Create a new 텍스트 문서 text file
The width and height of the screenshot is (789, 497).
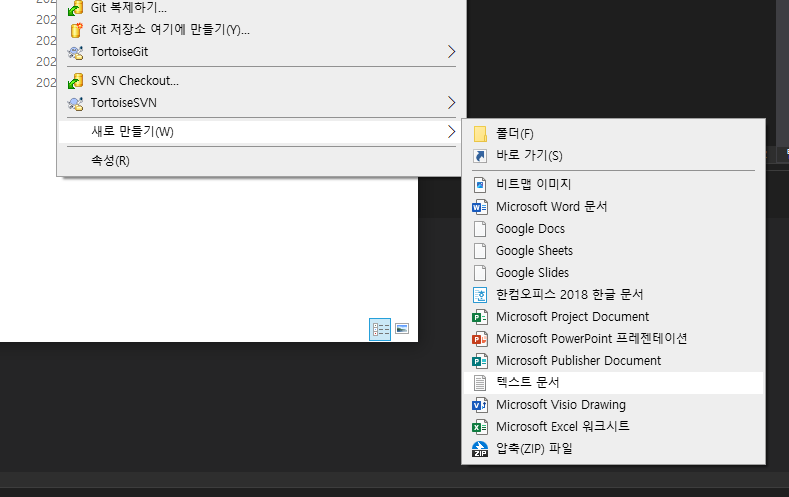coord(613,383)
